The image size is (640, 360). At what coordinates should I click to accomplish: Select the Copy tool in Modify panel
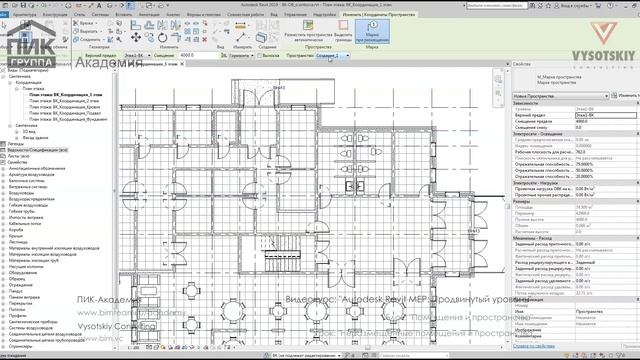(x=149, y=38)
